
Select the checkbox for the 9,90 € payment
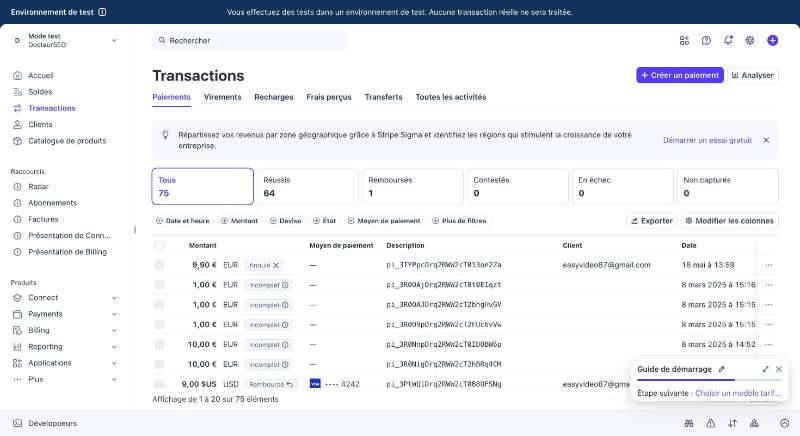[x=159, y=265]
